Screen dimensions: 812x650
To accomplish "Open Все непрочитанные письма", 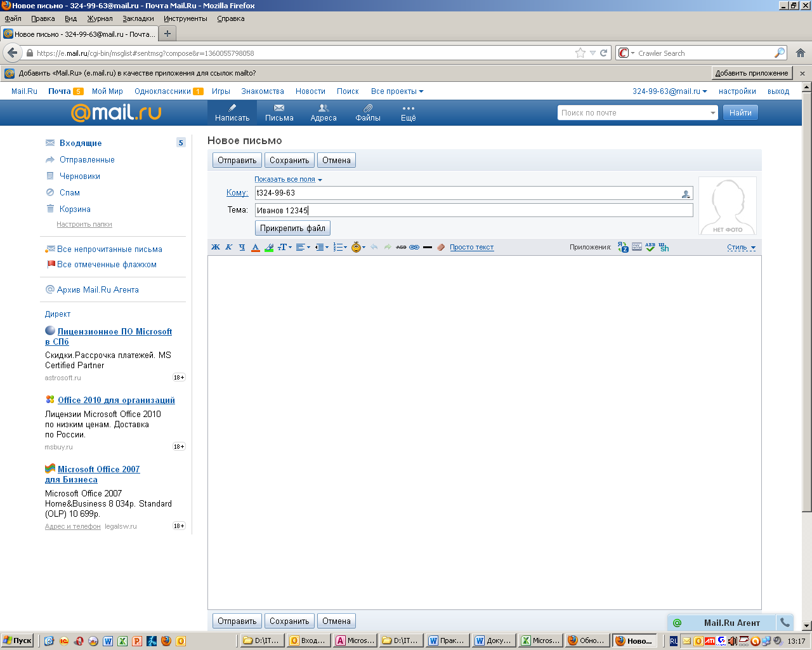I will [110, 249].
